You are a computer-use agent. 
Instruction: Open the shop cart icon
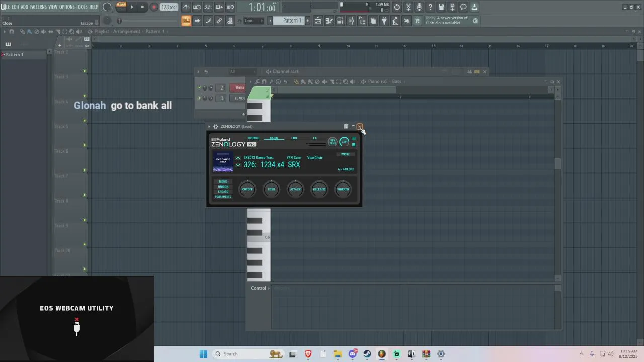(x=417, y=21)
